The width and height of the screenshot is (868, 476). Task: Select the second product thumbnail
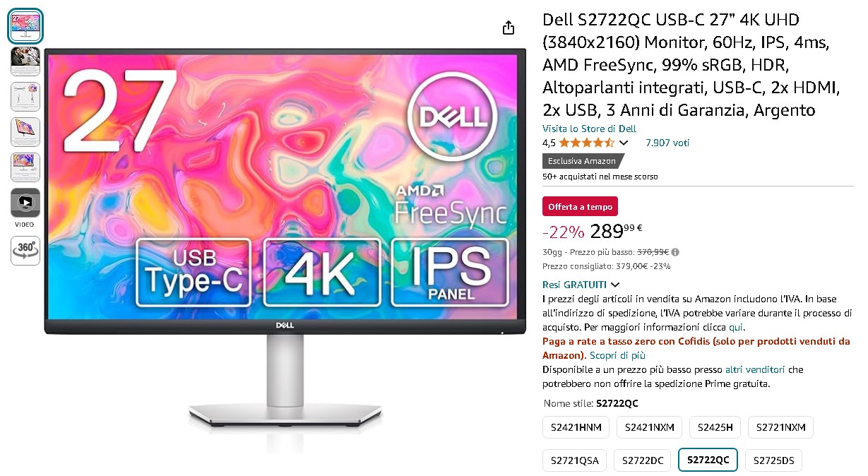coord(25,61)
